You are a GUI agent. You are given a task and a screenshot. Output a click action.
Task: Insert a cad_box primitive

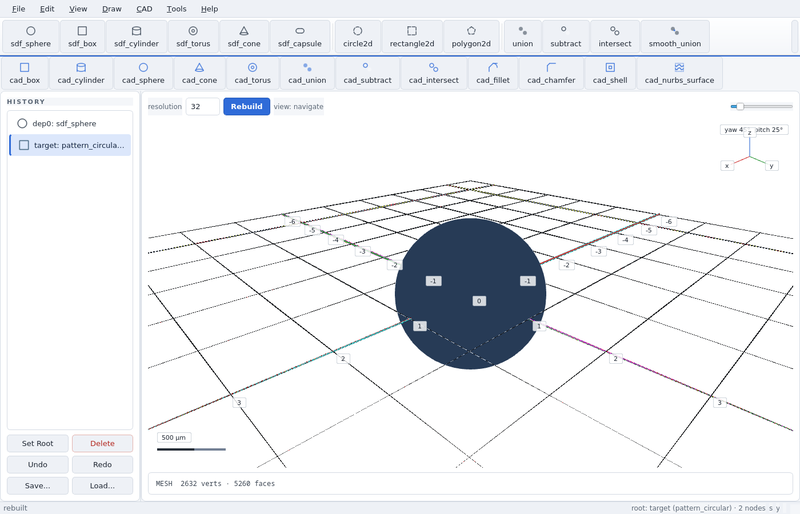tap(24, 74)
